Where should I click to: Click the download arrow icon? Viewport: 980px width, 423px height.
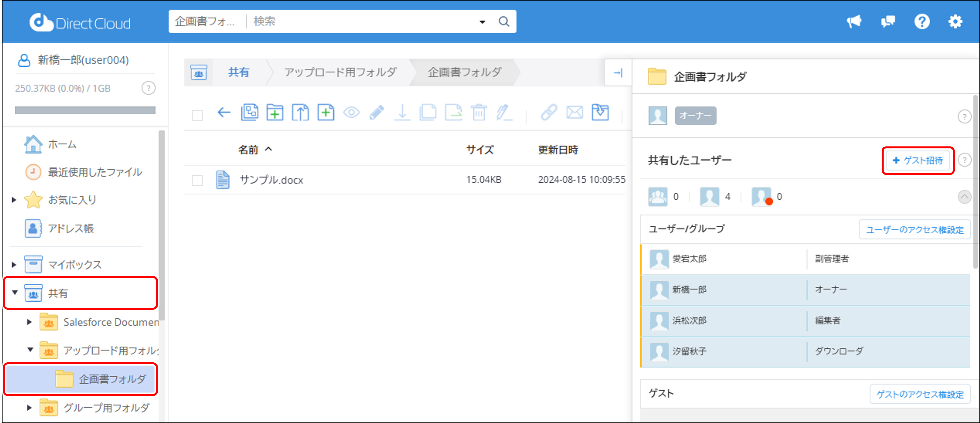(402, 113)
